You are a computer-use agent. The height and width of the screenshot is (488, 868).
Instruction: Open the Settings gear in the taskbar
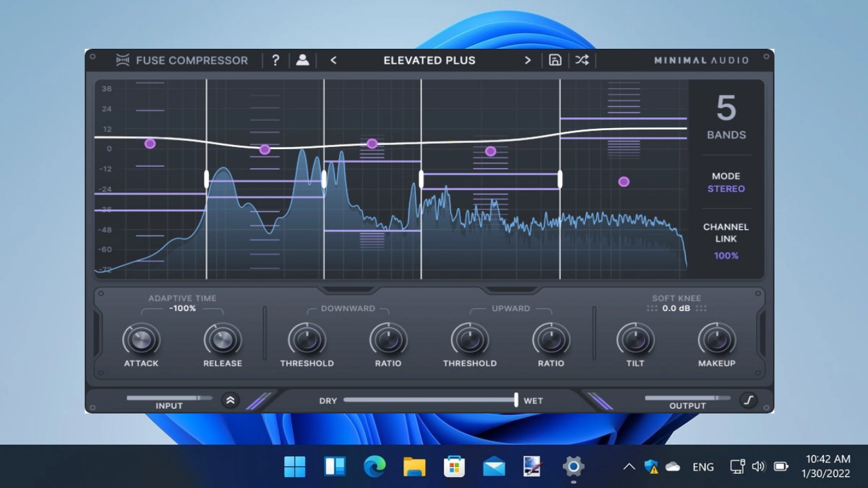tap(574, 466)
